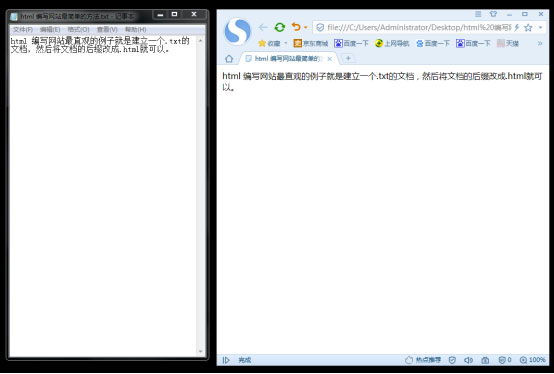This screenshot has width=554, height=374.
Task: Open the ad-block shield counter showing 0
Action: click(x=505, y=360)
